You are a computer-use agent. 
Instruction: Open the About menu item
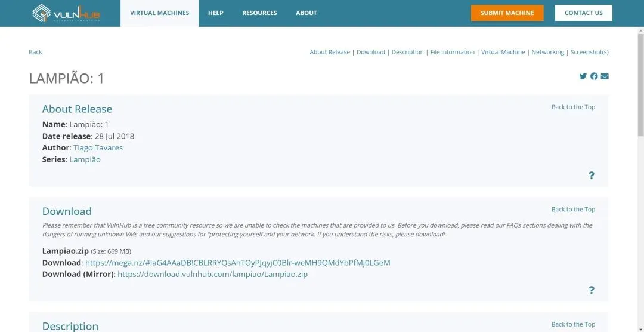point(306,13)
